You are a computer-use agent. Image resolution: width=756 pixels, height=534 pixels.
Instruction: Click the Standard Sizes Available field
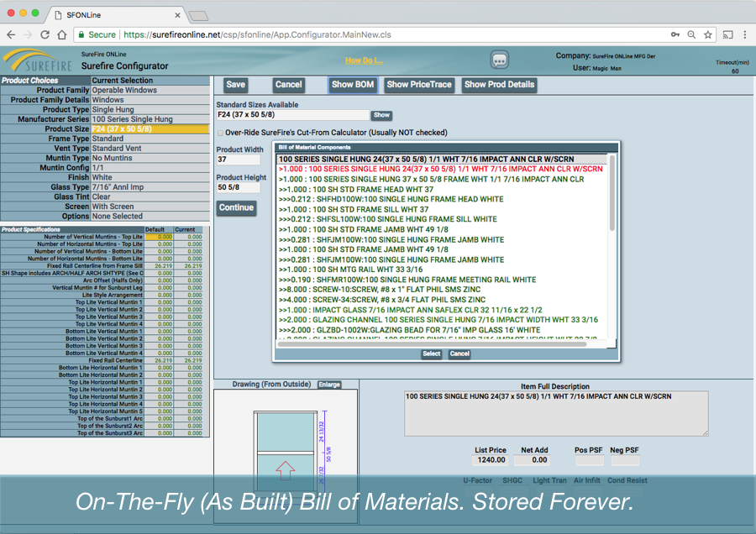pyautogui.click(x=292, y=115)
